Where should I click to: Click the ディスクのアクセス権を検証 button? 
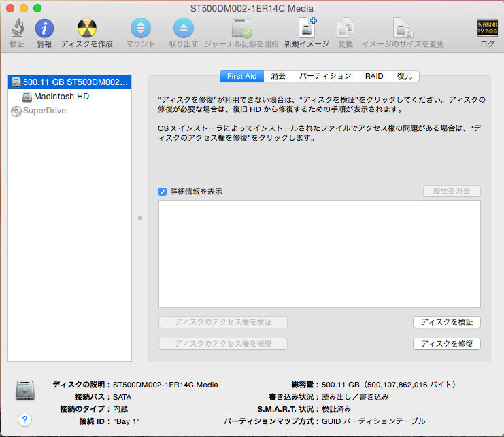[x=223, y=322]
